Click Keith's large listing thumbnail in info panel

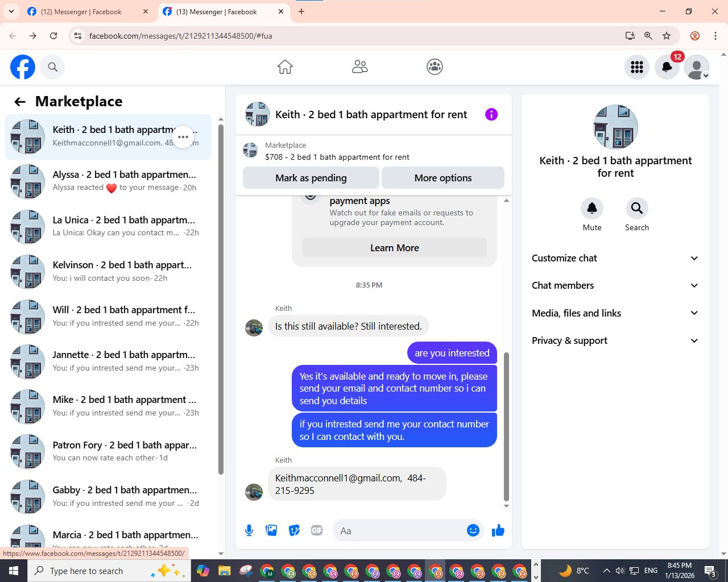tap(615, 127)
